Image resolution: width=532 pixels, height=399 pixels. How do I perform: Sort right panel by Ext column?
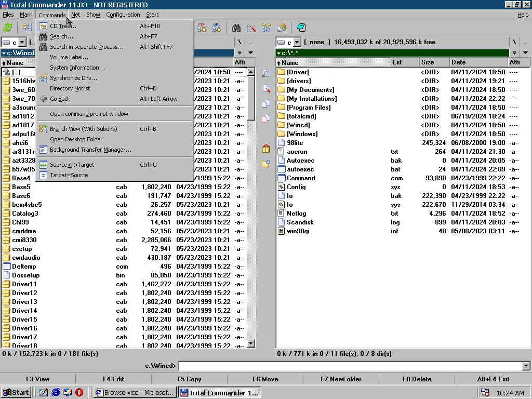pyautogui.click(x=404, y=62)
